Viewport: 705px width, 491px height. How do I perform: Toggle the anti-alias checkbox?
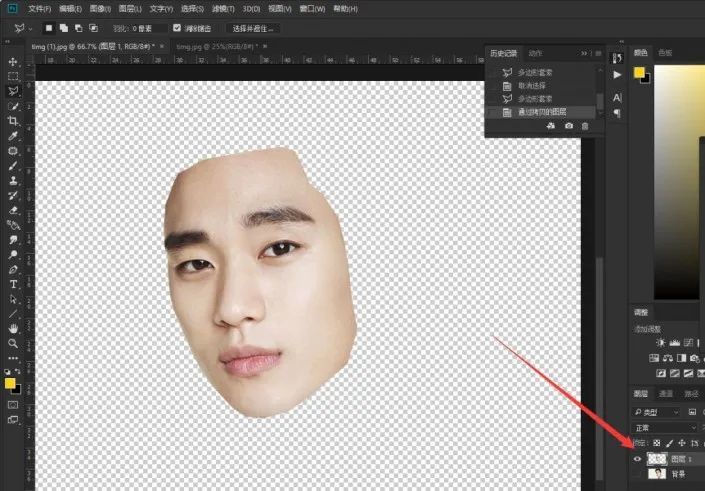click(177, 28)
